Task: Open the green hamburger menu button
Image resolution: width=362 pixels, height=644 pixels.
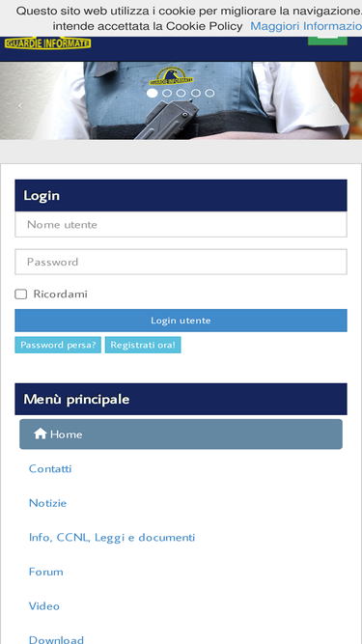Action: tap(327, 41)
